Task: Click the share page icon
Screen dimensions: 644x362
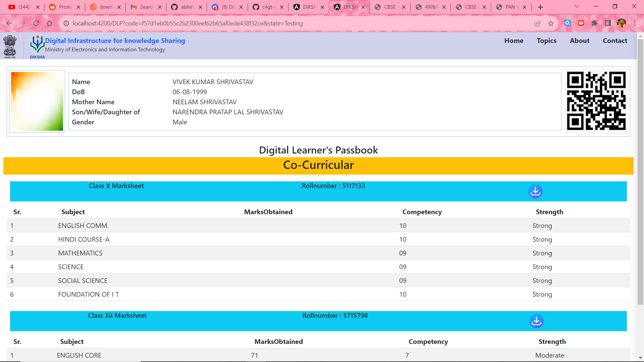Action: [537, 23]
